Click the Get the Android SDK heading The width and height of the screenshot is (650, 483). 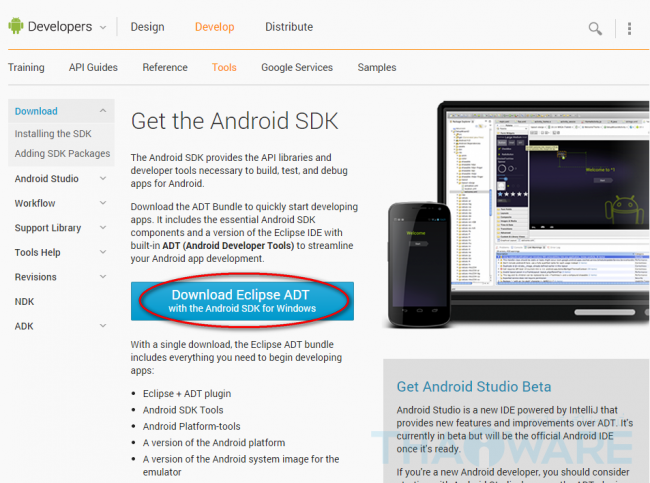pyautogui.click(x=235, y=121)
